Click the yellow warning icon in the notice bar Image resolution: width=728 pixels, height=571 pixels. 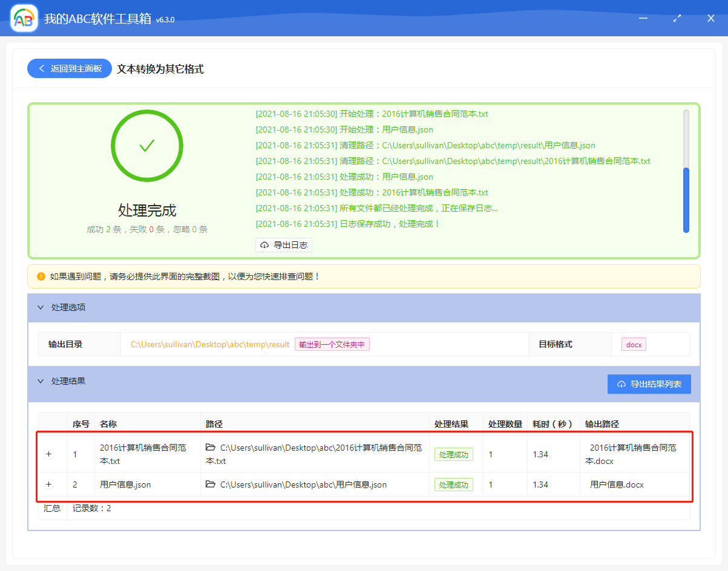point(41,276)
